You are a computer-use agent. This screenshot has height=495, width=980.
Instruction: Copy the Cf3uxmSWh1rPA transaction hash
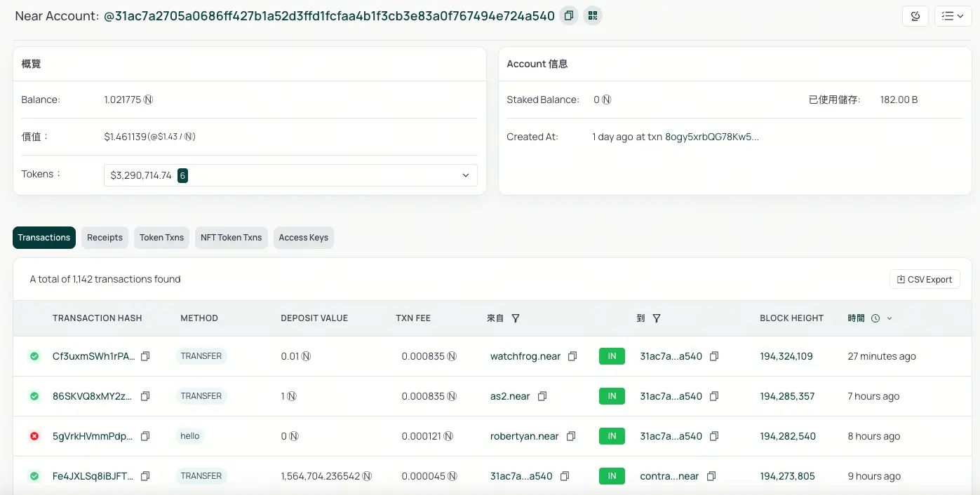tap(145, 356)
